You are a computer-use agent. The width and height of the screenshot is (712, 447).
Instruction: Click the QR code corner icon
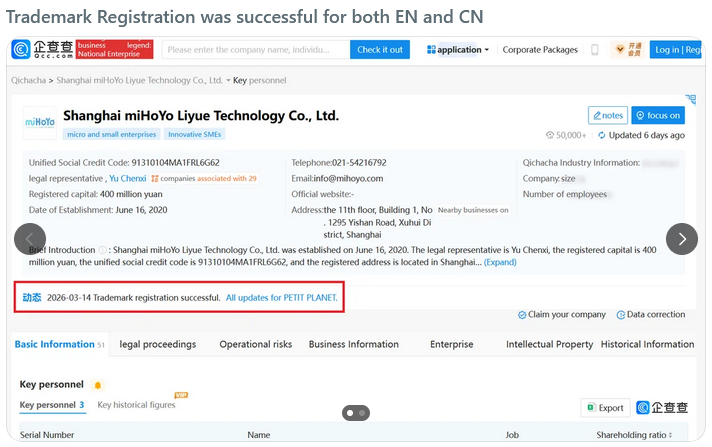tap(691, 99)
